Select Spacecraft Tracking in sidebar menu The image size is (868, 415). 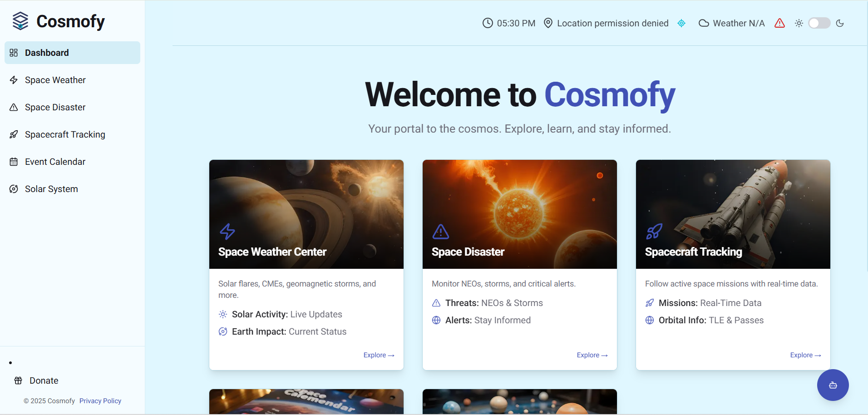pos(72,134)
